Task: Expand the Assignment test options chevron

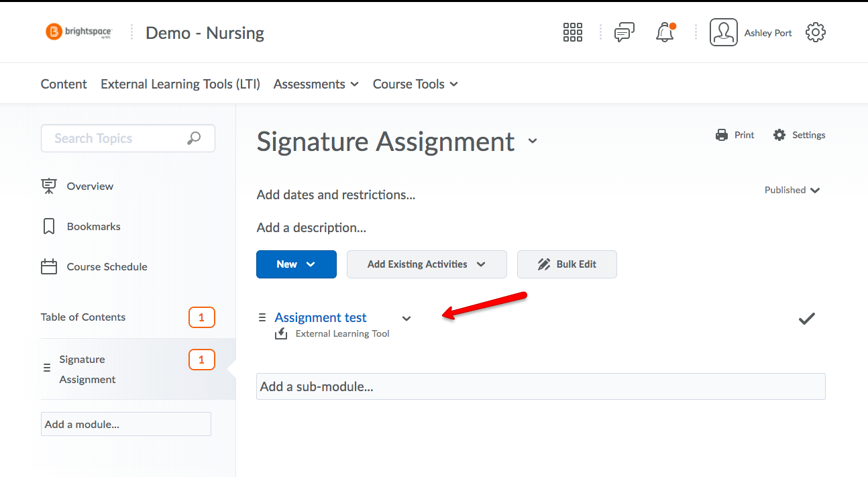Action: pyautogui.click(x=406, y=319)
